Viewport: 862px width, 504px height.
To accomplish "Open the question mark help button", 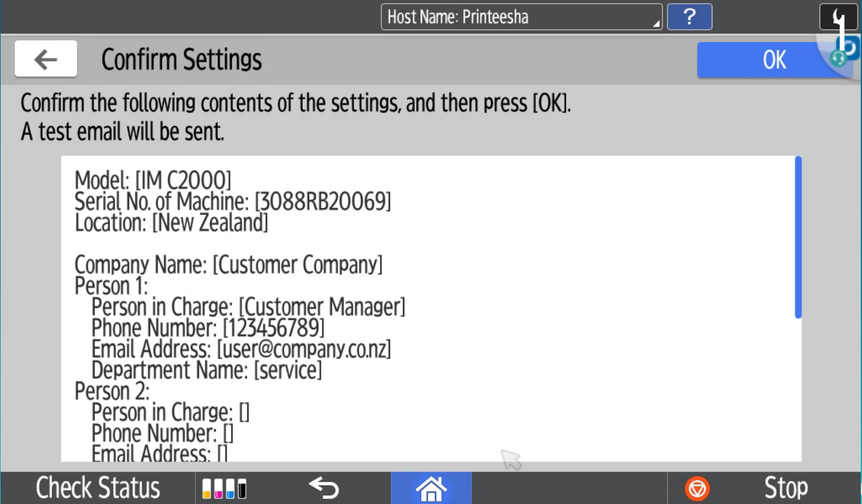I will point(689,17).
